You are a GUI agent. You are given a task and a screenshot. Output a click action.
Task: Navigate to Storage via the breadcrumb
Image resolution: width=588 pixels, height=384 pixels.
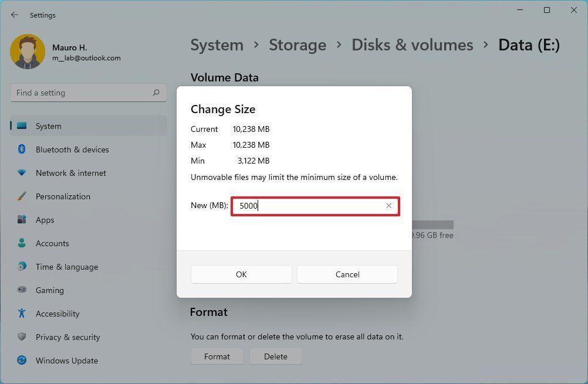[x=297, y=45]
